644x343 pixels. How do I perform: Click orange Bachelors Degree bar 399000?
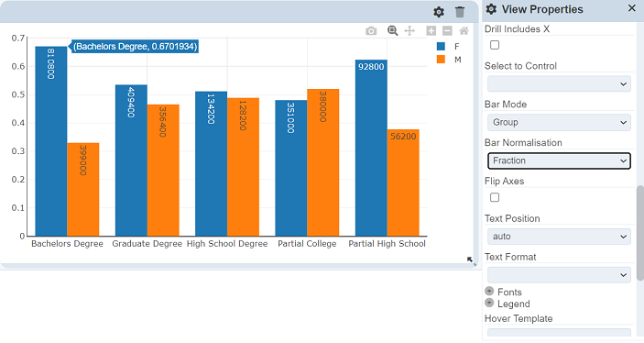click(83, 190)
